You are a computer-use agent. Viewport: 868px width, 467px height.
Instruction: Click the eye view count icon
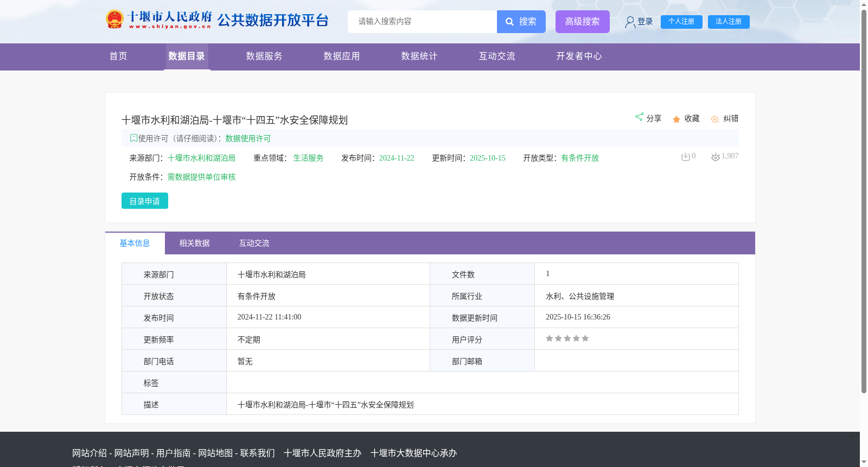pos(716,157)
